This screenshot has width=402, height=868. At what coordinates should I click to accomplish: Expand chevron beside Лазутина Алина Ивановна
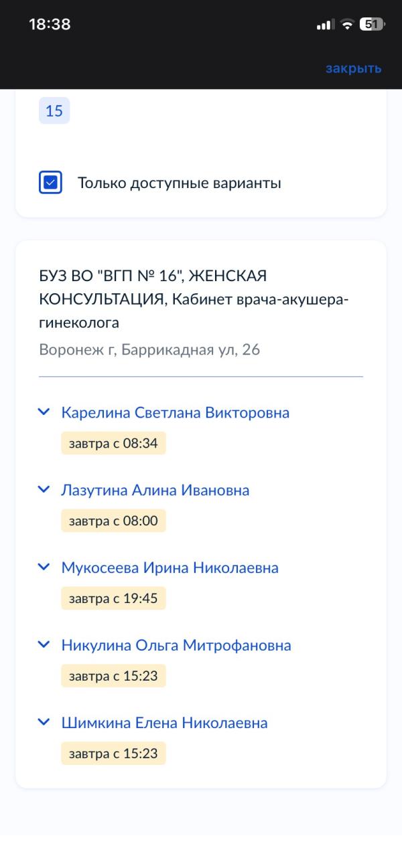coord(44,490)
